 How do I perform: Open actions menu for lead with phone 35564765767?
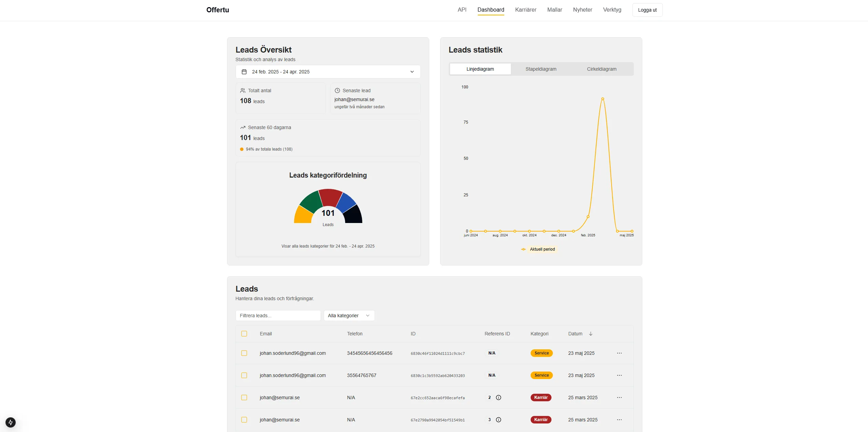[619, 375]
